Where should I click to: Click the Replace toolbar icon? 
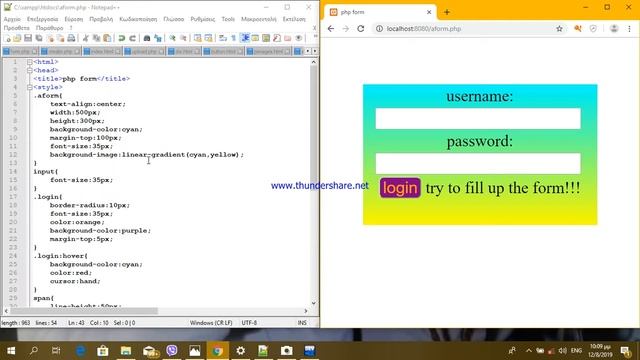pyautogui.click(x=158, y=38)
